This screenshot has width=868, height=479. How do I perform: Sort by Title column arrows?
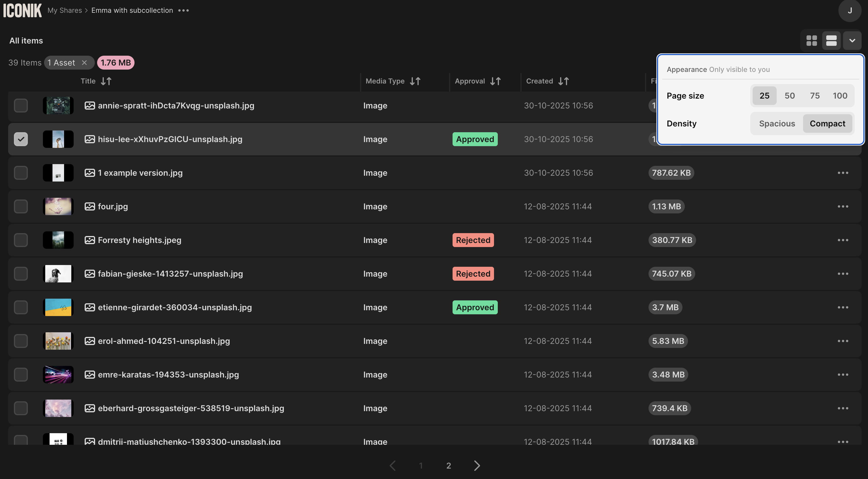[x=106, y=81]
